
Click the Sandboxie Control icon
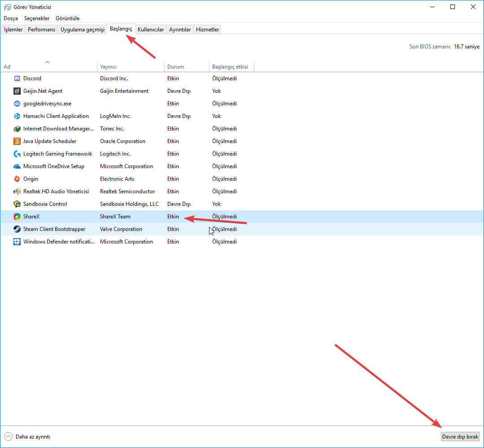point(17,204)
